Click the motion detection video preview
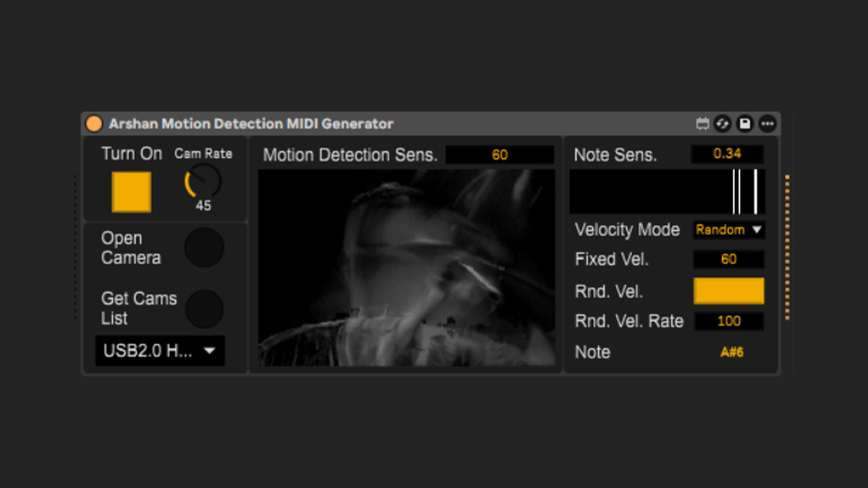 (406, 267)
